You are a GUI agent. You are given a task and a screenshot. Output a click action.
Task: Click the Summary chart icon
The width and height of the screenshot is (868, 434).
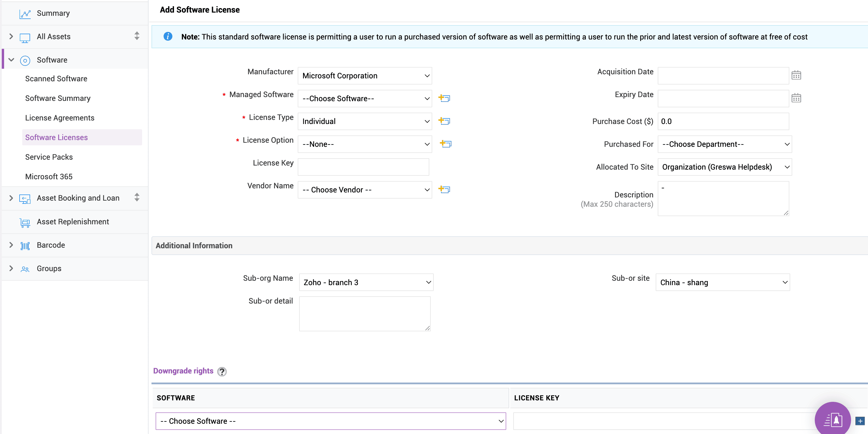click(25, 13)
